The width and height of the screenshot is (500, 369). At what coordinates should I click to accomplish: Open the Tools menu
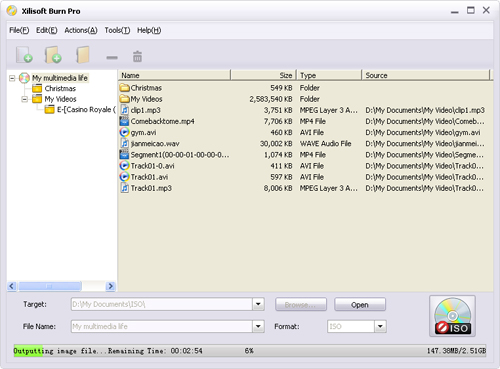(117, 30)
